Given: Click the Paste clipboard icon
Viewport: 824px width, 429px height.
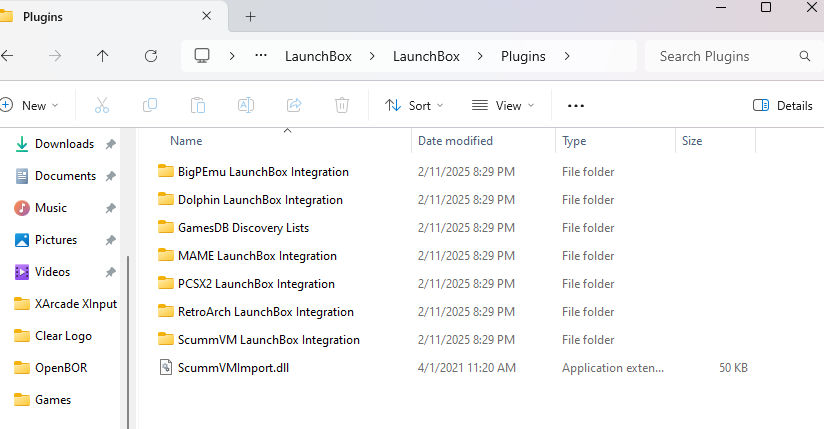Looking at the screenshot, I should coord(198,106).
